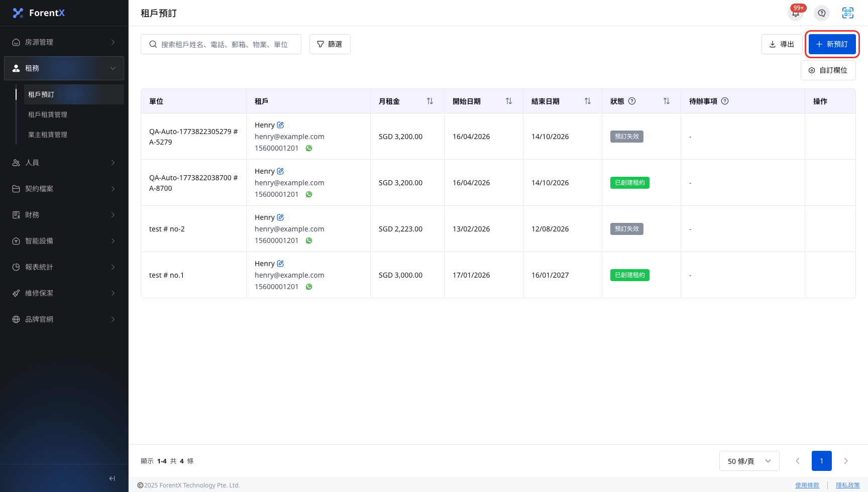Open the QR code scanner icon
Screen dimensions: 868x492
tap(848, 13)
